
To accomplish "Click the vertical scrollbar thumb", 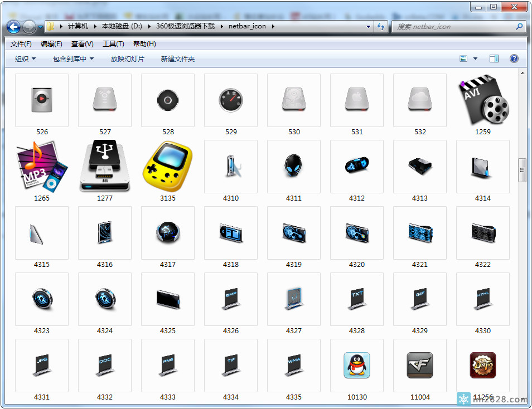I will click(523, 170).
